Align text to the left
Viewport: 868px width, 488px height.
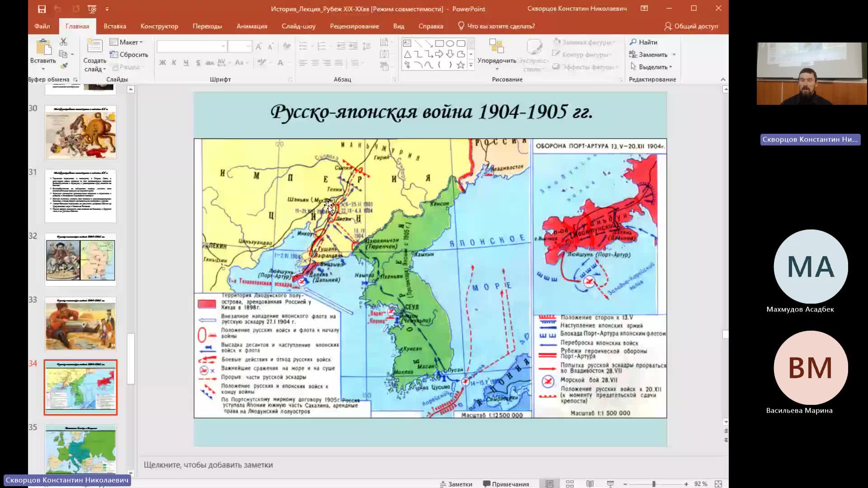click(303, 63)
